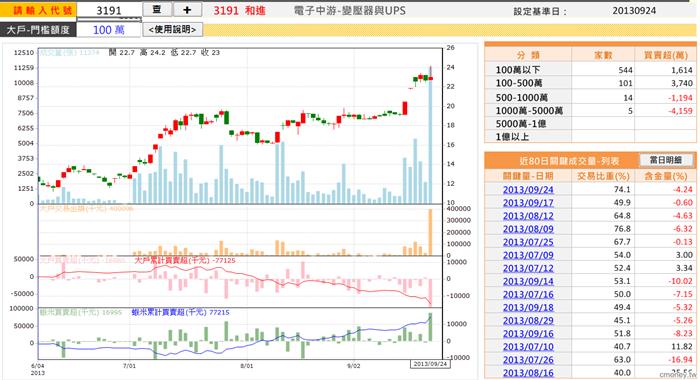
Task: Open the 2013/07/10 date link
Action: (528, 347)
